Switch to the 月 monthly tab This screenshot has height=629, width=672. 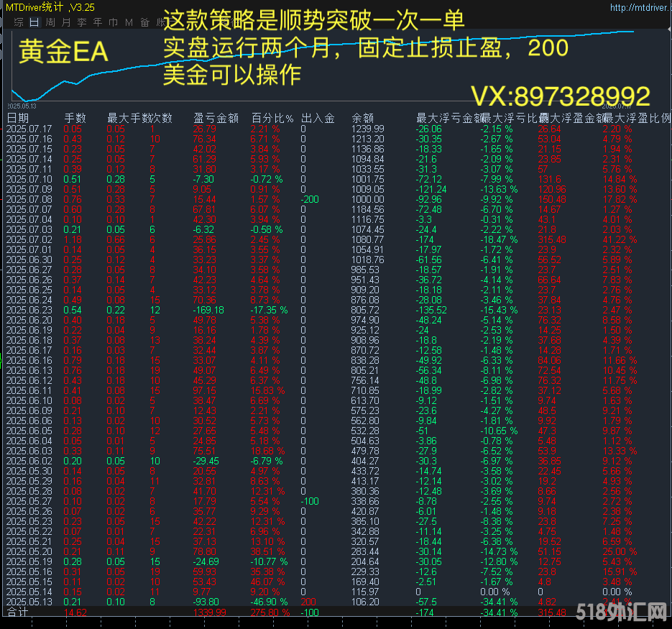66,22
